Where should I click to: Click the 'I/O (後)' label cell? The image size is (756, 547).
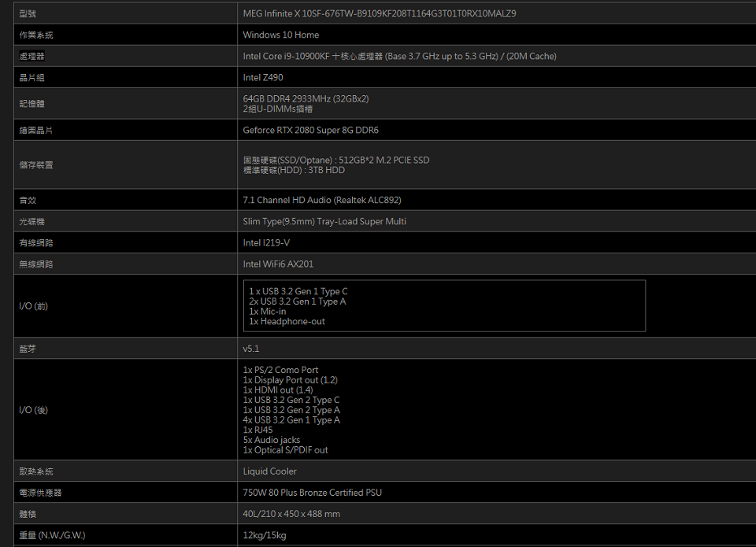coord(125,409)
